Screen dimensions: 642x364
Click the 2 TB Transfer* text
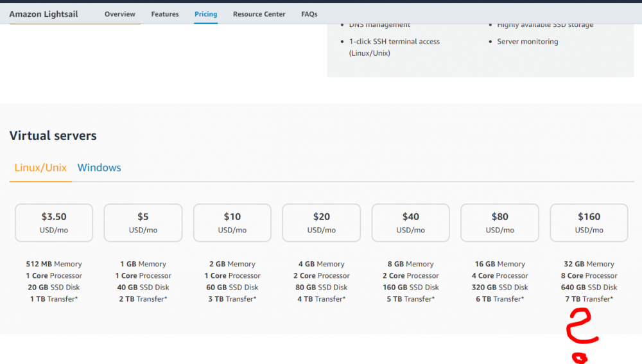[x=143, y=299]
